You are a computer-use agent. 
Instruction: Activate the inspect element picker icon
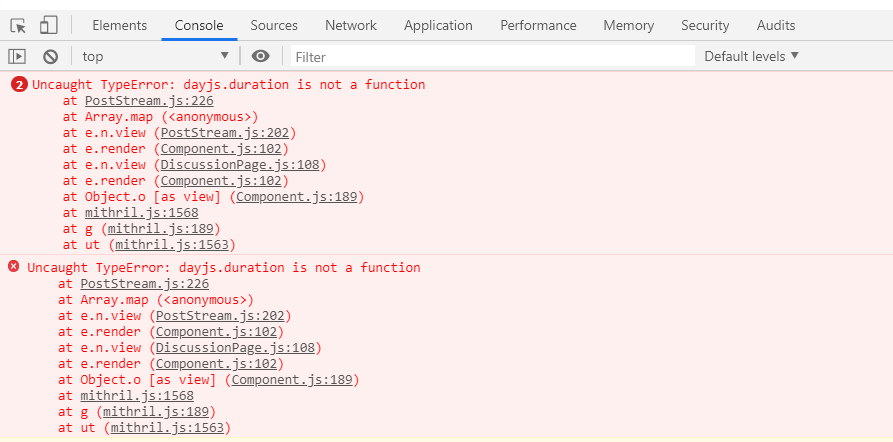18,26
